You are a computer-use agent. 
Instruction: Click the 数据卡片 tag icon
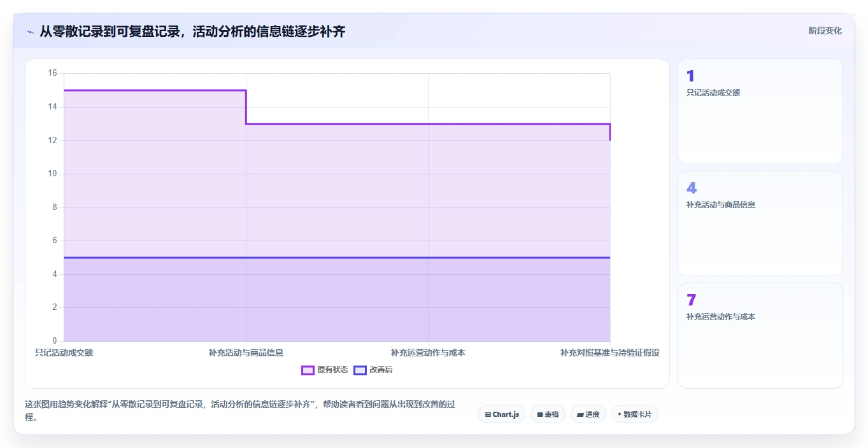click(x=620, y=415)
